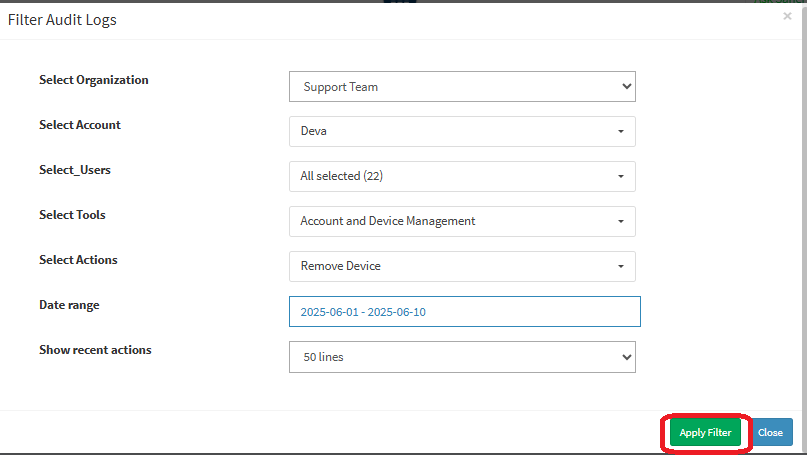
Task: Click the Filter Audit Logs dialog title
Action: click(x=62, y=20)
